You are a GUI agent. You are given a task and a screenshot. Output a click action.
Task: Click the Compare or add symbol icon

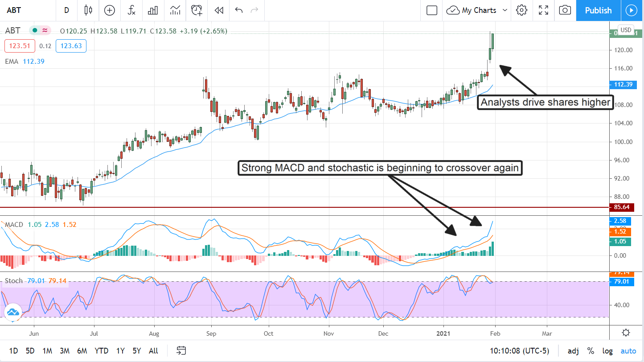point(110,10)
